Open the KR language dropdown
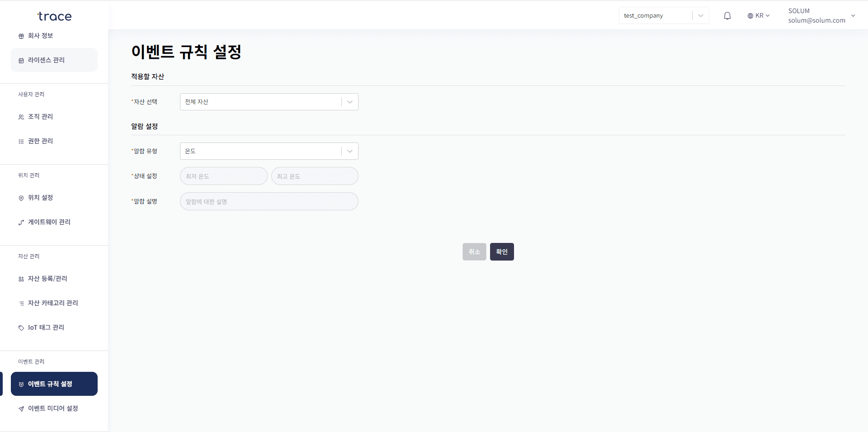This screenshot has height=432, width=868. tap(759, 15)
